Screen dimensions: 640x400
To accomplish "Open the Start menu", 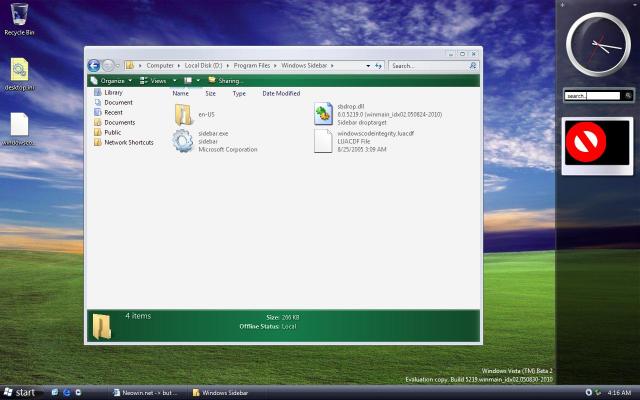I will [20, 392].
